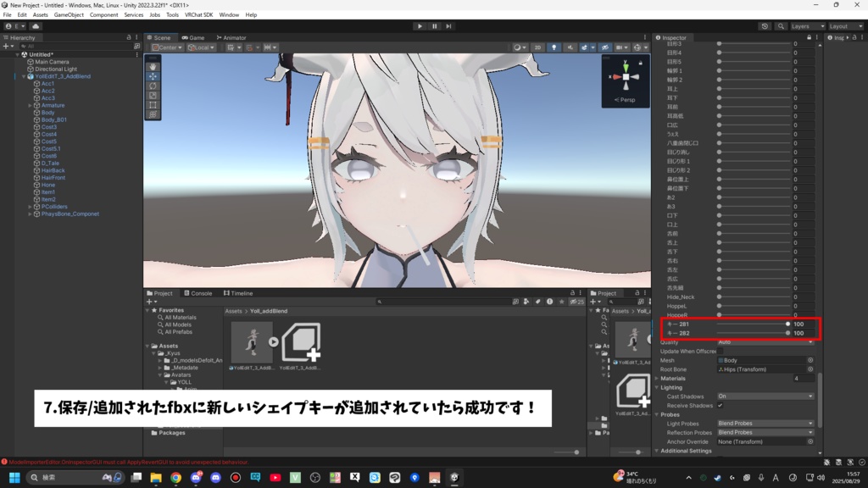Open the Cast Shadows dropdown

pyautogui.click(x=765, y=396)
